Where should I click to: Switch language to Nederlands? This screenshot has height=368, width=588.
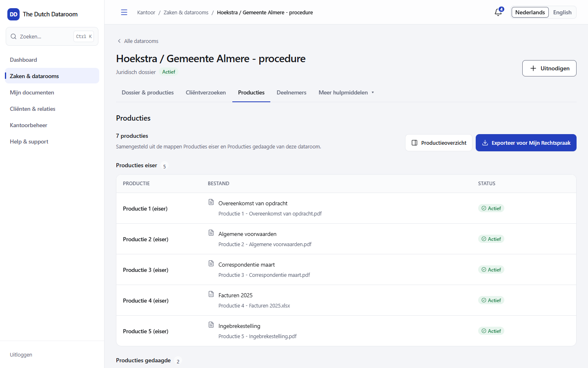pos(530,12)
